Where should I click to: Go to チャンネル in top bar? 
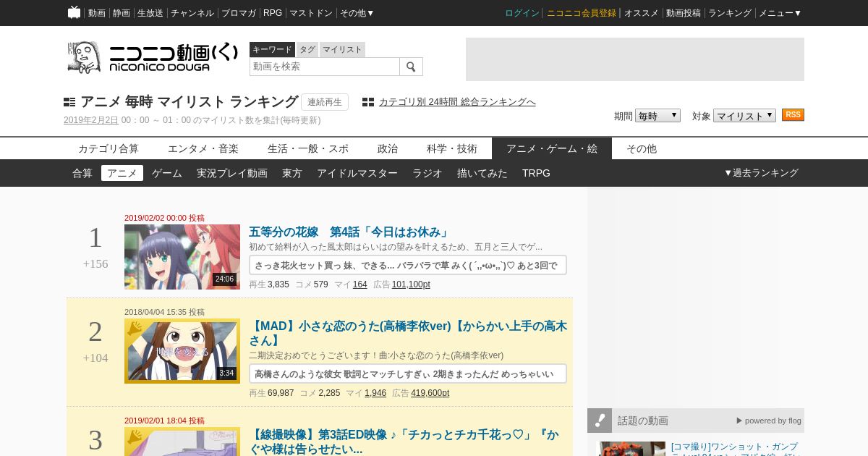(192, 13)
